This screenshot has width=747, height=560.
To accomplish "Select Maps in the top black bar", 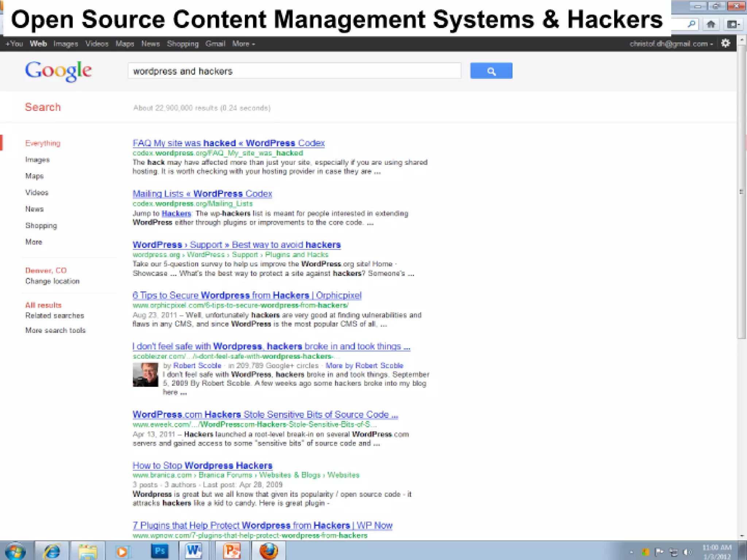I will [x=125, y=44].
